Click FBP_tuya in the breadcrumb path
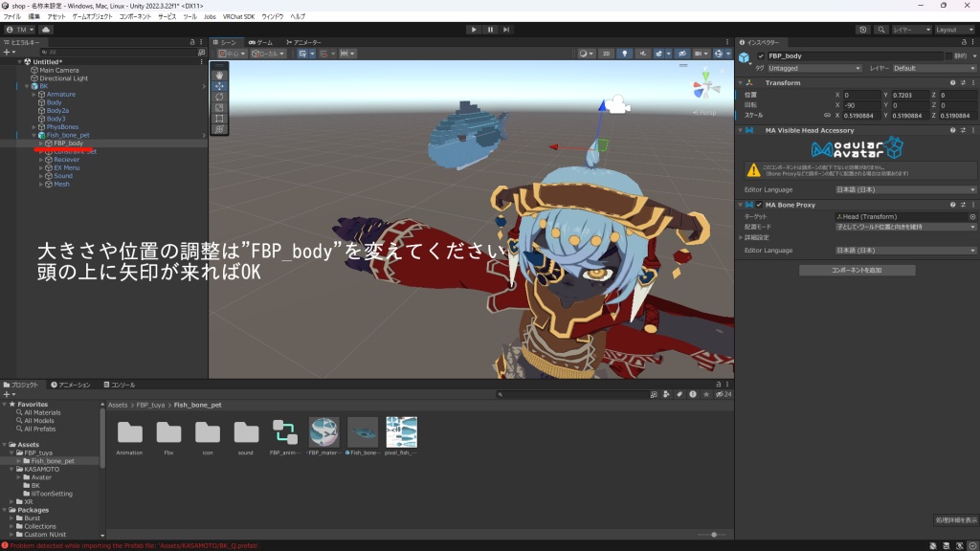 [150, 405]
